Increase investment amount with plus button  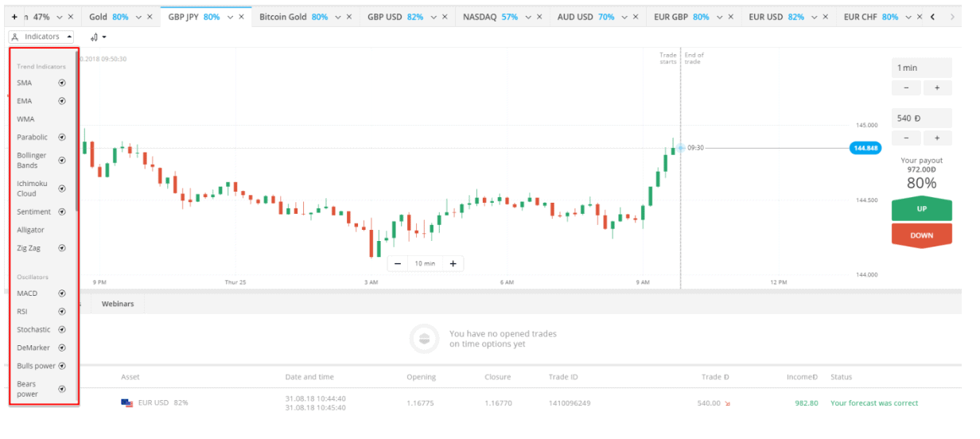[937, 138]
